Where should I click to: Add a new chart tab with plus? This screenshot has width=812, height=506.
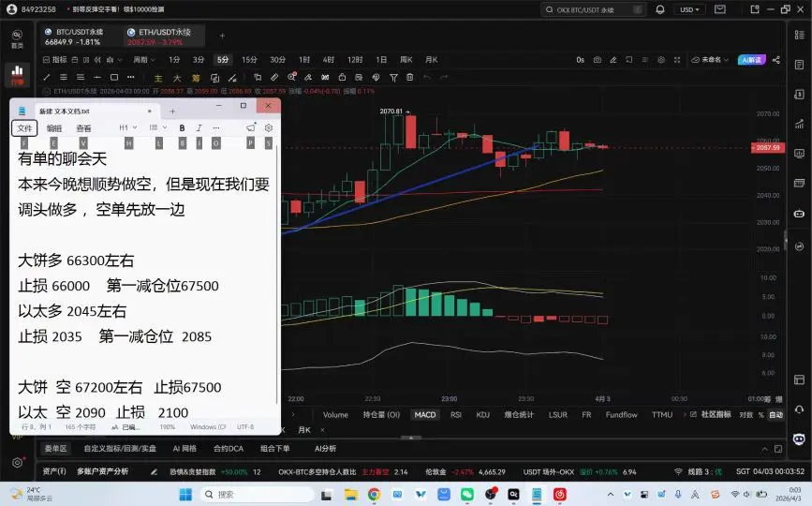222,36
